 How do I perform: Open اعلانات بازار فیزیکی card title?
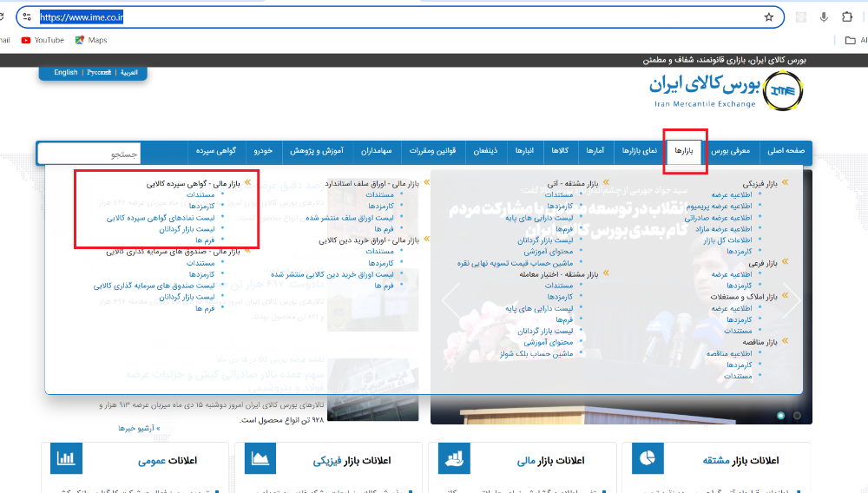point(352,460)
